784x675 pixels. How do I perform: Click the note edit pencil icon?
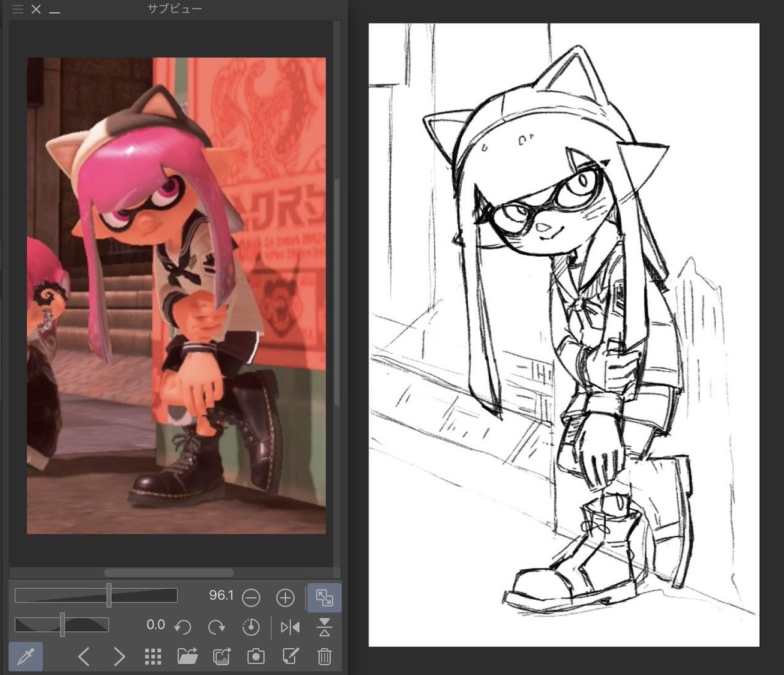[x=290, y=657]
